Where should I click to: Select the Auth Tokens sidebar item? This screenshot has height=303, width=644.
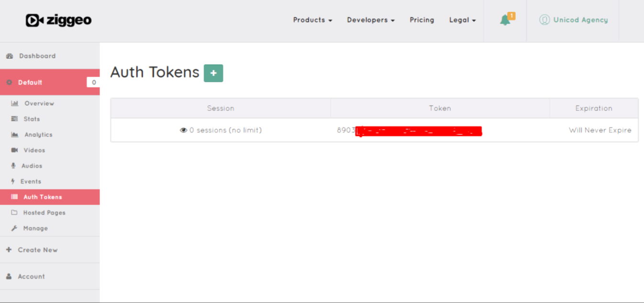pos(50,197)
